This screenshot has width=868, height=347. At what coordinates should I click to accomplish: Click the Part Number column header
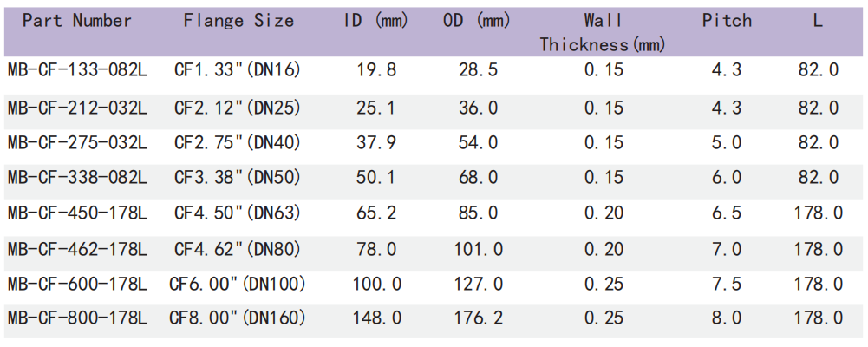[x=77, y=20]
